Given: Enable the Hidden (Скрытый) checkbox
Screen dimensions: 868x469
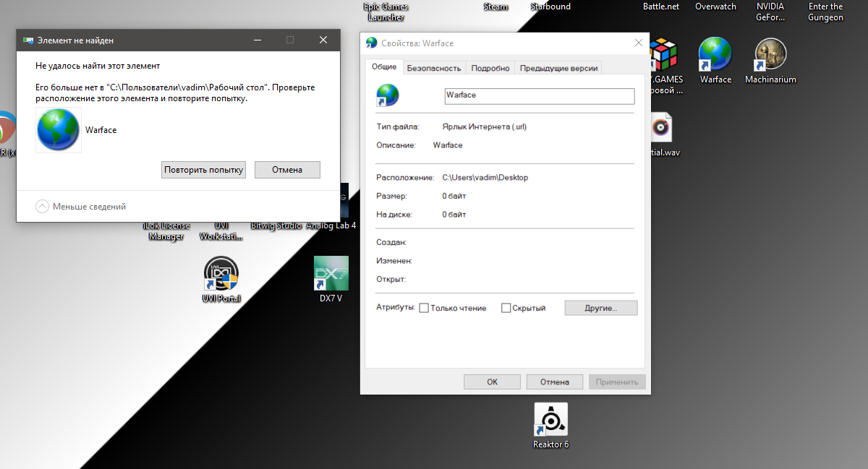Looking at the screenshot, I should (x=506, y=308).
